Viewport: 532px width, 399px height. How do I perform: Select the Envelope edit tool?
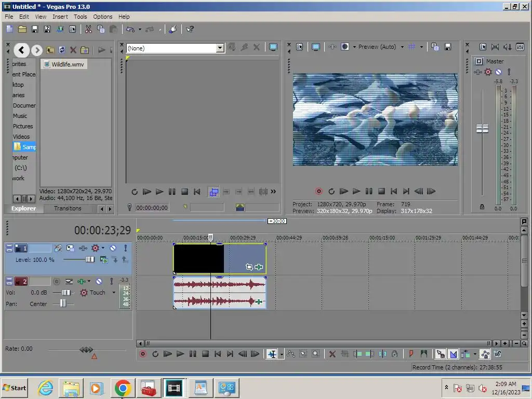click(291, 354)
